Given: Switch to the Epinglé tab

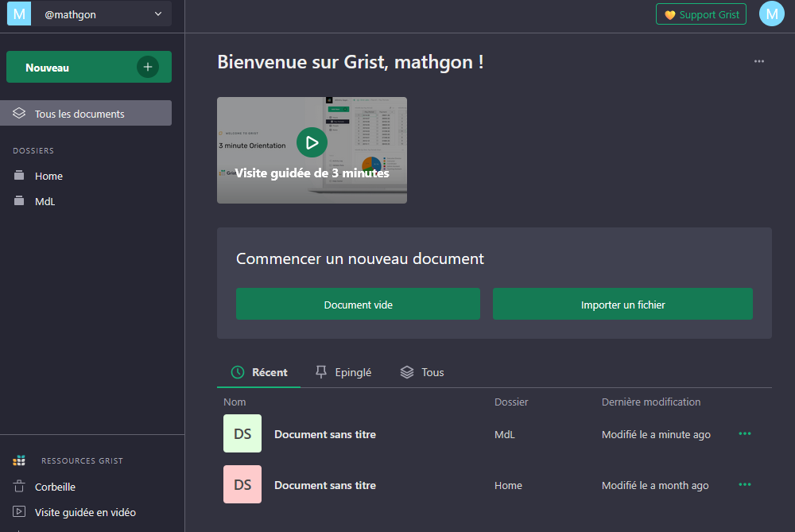Looking at the screenshot, I should point(343,372).
